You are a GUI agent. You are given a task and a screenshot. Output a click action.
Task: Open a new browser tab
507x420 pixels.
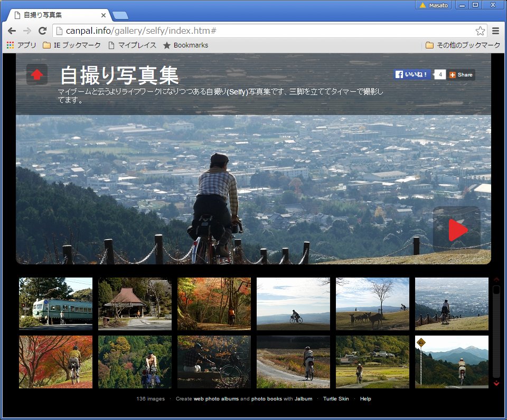(120, 15)
